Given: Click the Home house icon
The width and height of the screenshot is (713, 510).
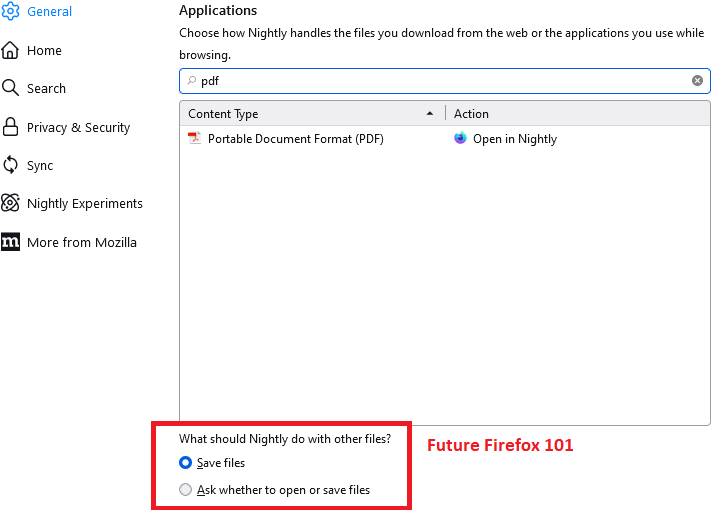Looking at the screenshot, I should (11, 50).
